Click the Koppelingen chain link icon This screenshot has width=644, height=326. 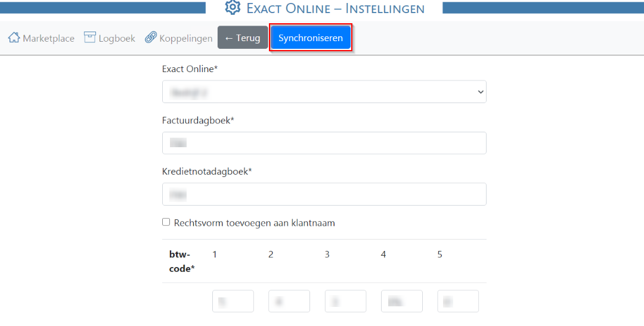151,38
